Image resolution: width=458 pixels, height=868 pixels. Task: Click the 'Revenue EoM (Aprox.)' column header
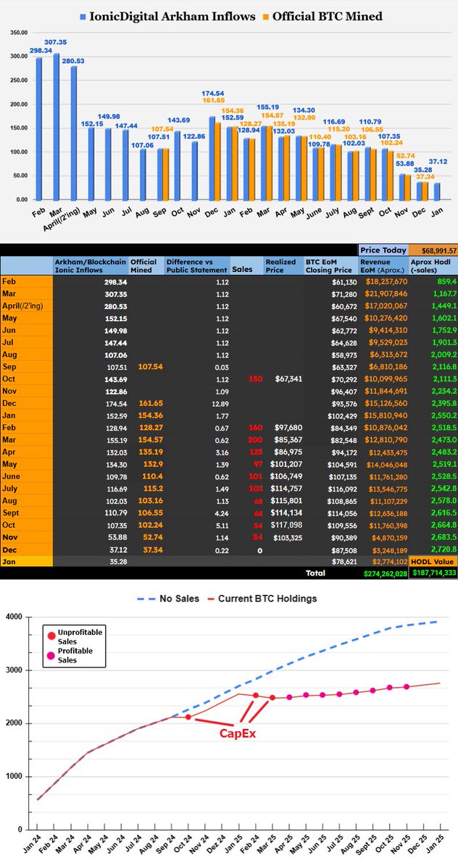coord(383,266)
